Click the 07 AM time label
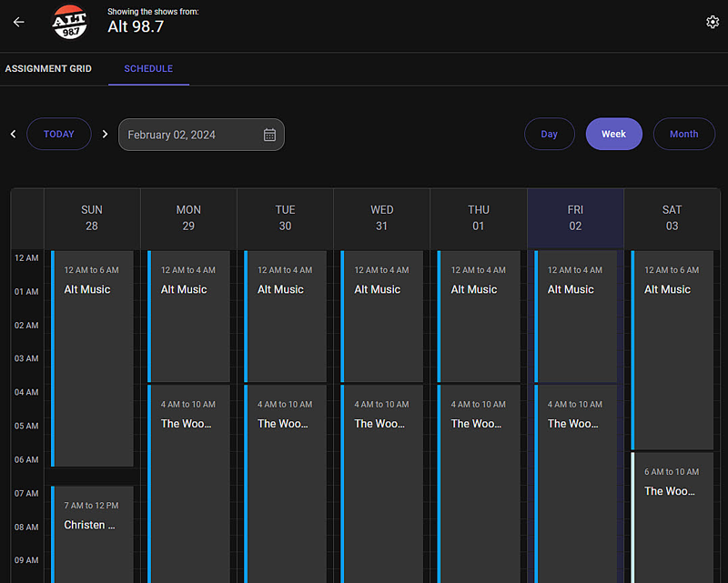The width and height of the screenshot is (728, 583). tap(26, 493)
